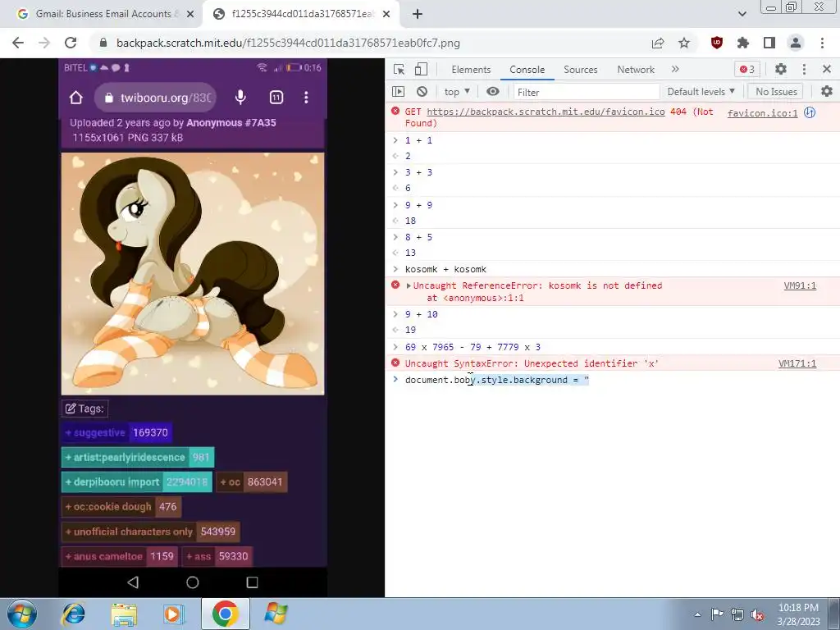The height and width of the screenshot is (630, 840).
Task: Open the DevTools customize three-dot menu
Action: pos(804,69)
